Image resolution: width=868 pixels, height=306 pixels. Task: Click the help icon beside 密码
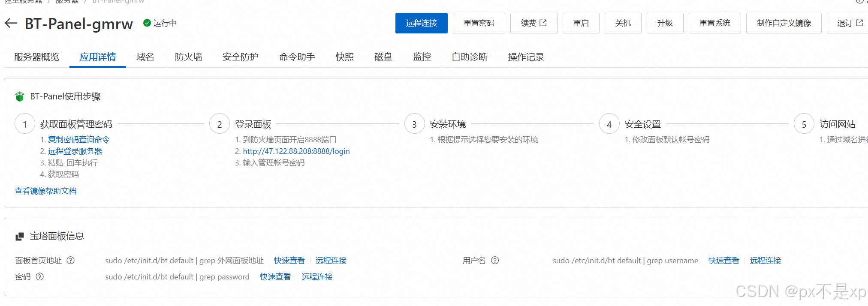tap(40, 276)
